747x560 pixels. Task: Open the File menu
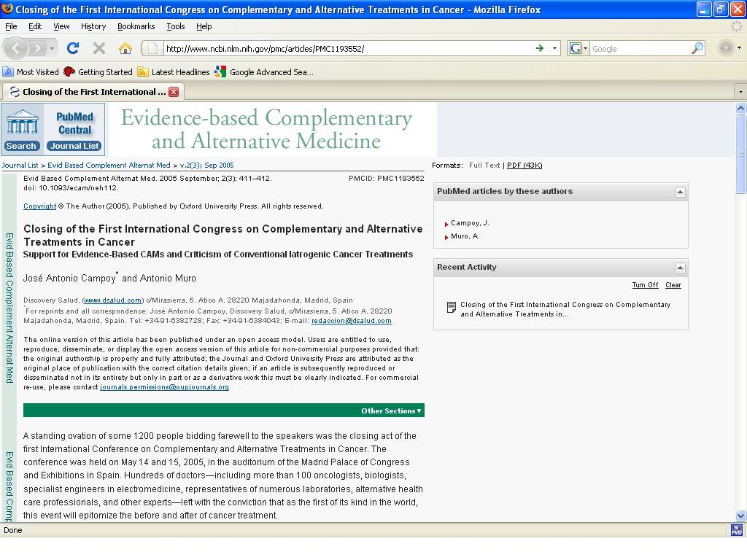pos(11,26)
